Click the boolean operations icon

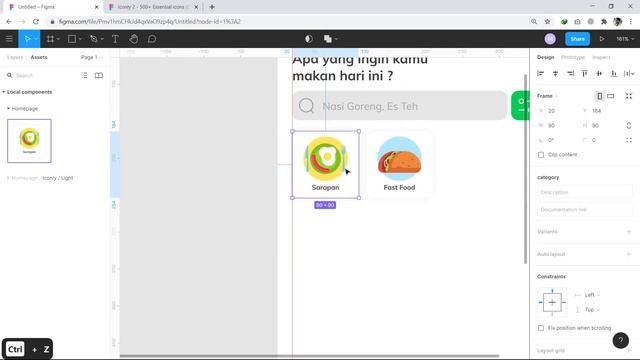tap(328, 39)
